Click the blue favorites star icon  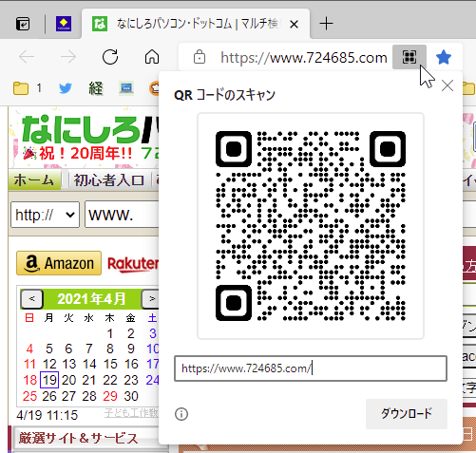(x=444, y=57)
